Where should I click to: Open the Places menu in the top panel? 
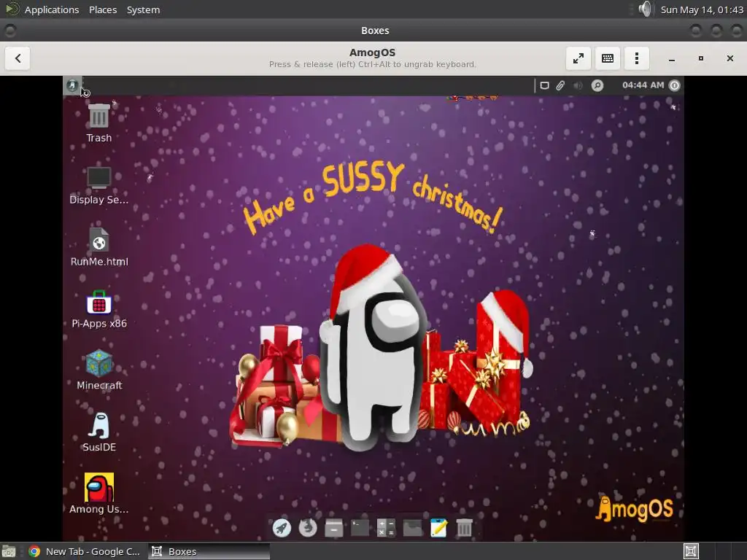pos(103,9)
